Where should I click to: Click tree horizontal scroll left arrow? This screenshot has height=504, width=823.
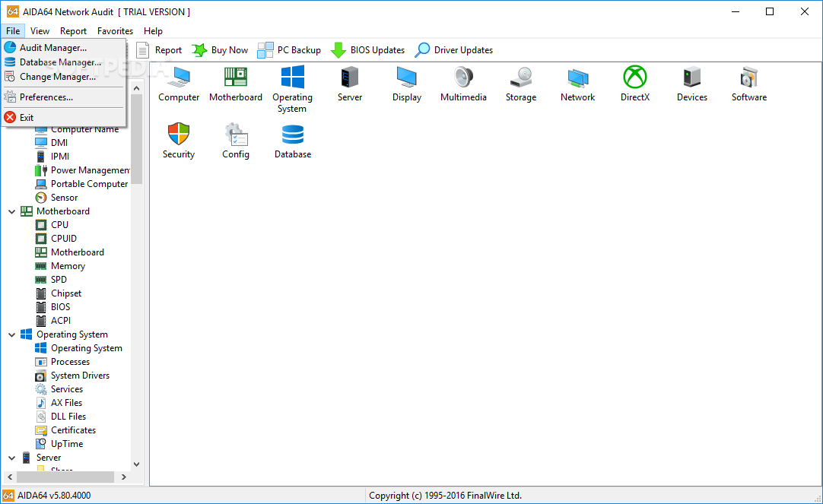[x=10, y=477]
